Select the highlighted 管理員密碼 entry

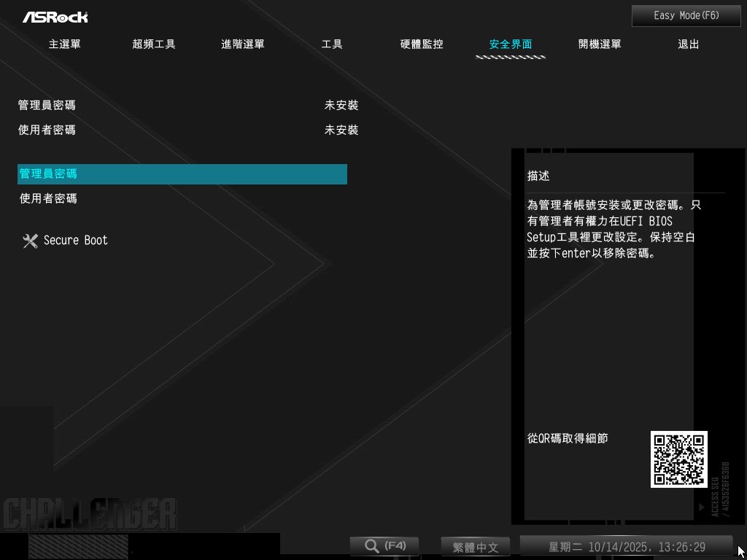182,174
